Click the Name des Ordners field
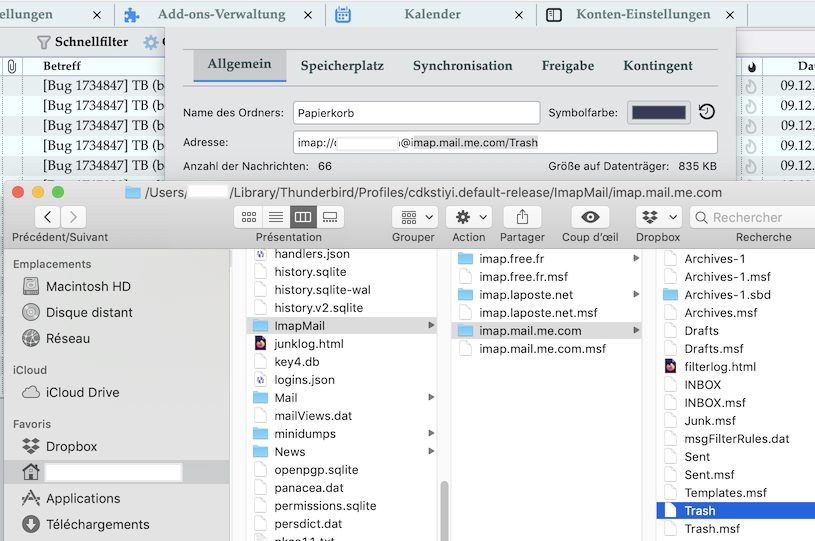815x541 pixels. (416, 113)
